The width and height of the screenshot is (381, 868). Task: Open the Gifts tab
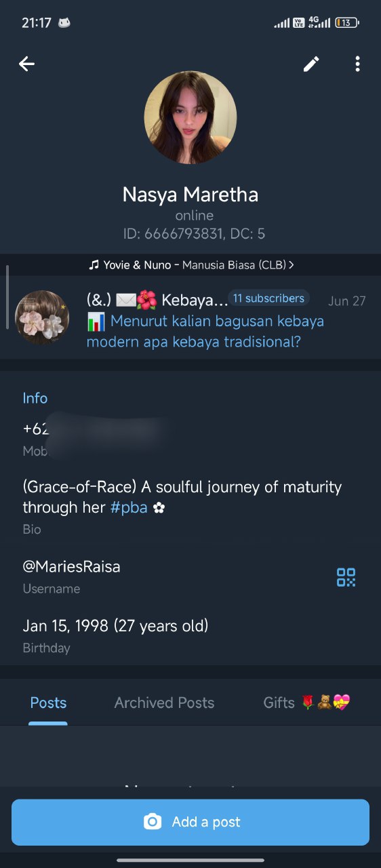(306, 703)
